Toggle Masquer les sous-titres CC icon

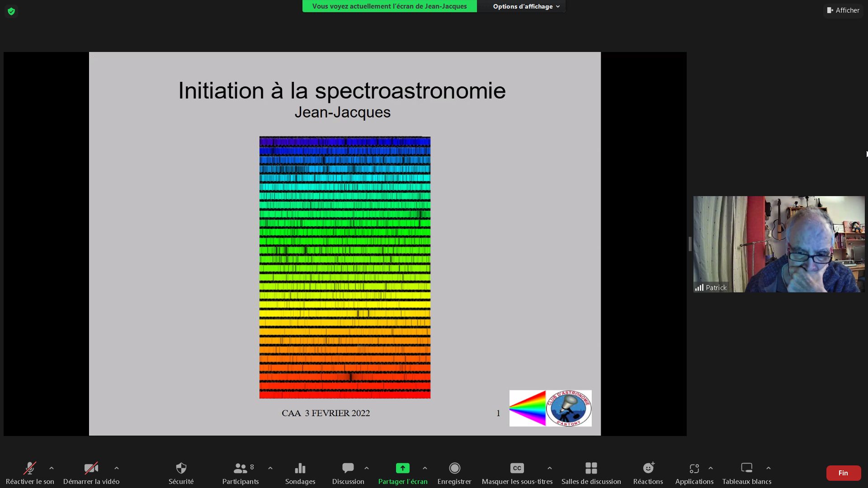pyautogui.click(x=517, y=468)
